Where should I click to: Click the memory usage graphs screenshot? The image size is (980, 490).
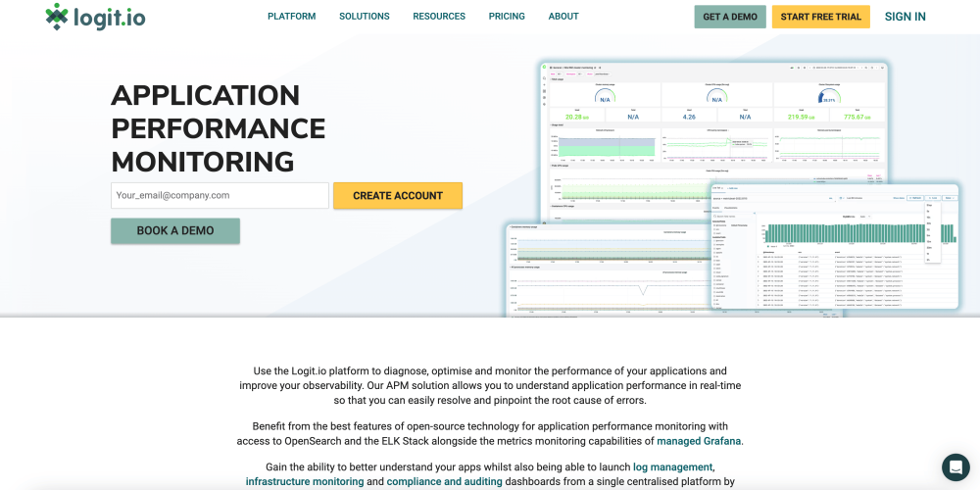607,270
